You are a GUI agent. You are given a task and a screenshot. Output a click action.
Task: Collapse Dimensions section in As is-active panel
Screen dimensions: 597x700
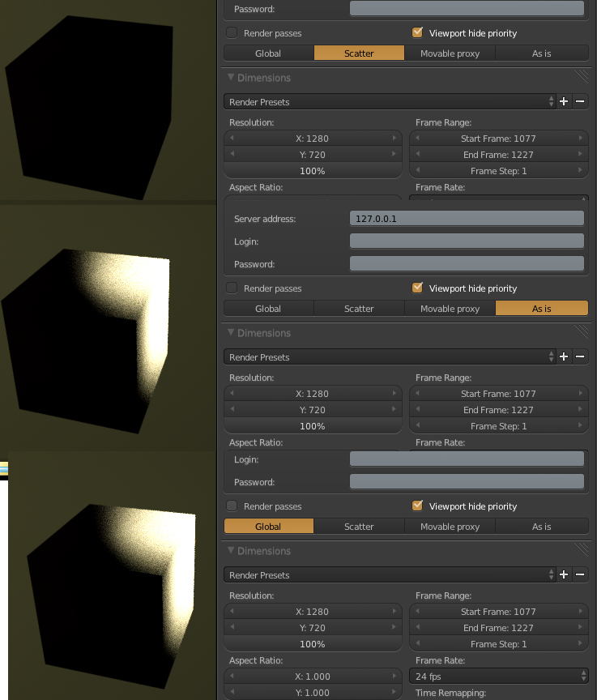231,333
